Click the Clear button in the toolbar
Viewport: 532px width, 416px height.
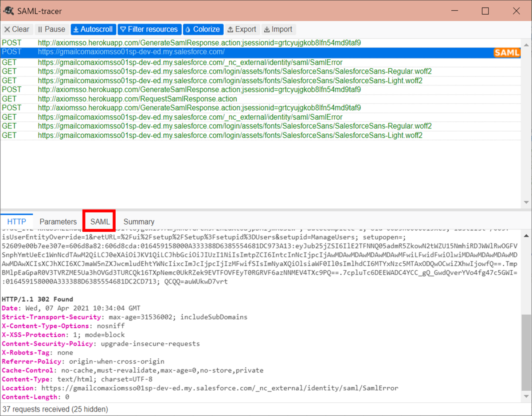click(x=17, y=29)
